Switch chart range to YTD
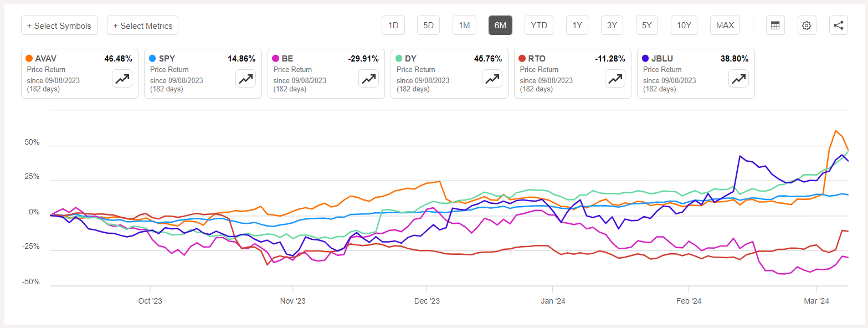The image size is (868, 328). (x=539, y=25)
